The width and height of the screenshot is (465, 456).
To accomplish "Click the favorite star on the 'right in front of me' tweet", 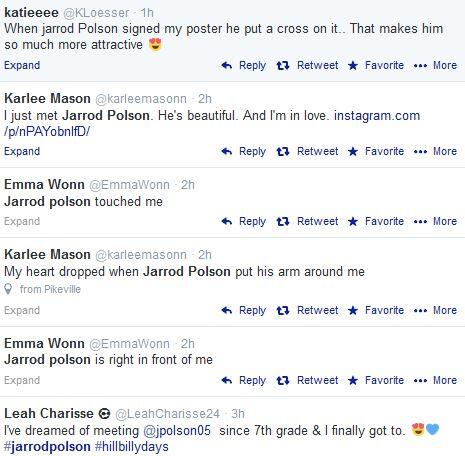I will [x=353, y=380].
